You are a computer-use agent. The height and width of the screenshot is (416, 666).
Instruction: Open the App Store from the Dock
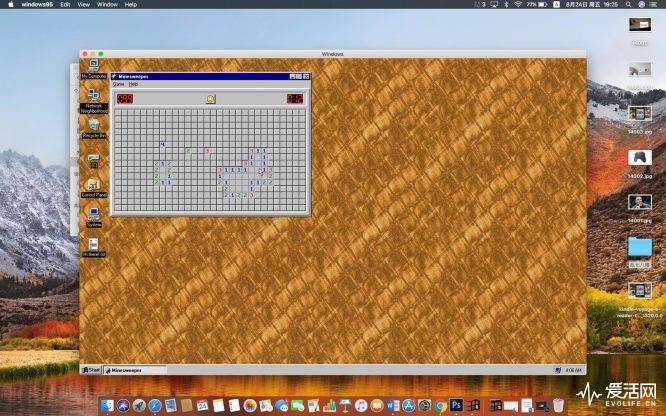coord(409,405)
